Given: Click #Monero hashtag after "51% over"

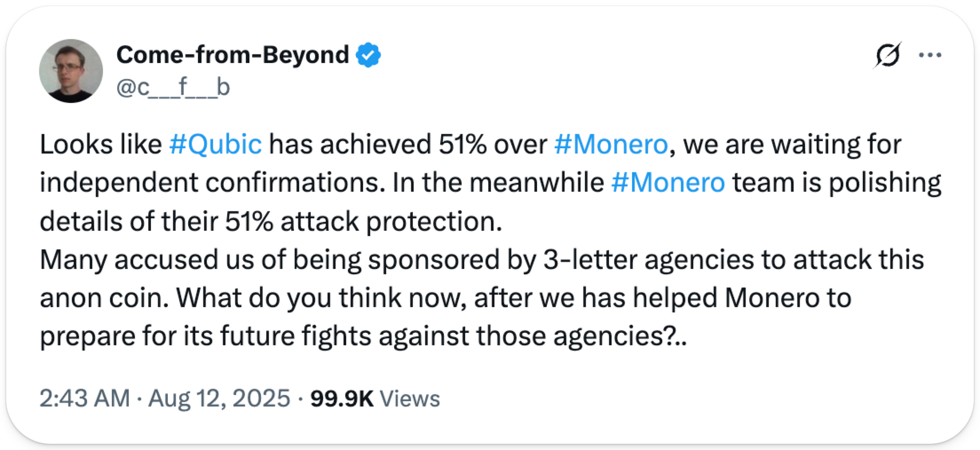Looking at the screenshot, I should coord(611,144).
